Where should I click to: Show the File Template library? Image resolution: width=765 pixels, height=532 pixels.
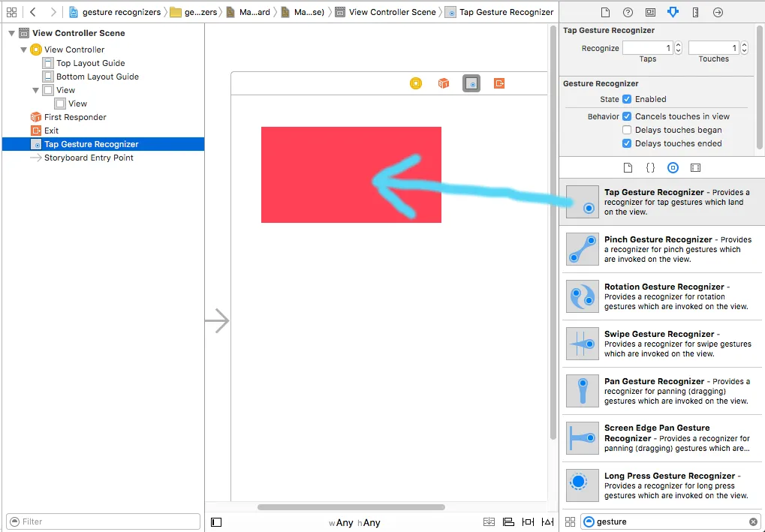pos(628,168)
